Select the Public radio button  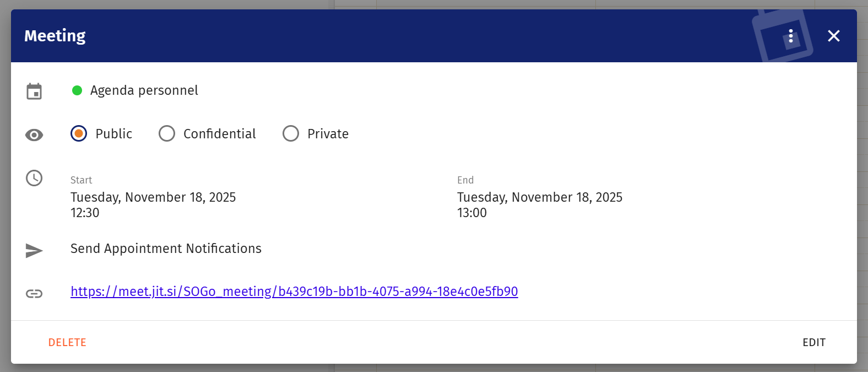point(79,133)
